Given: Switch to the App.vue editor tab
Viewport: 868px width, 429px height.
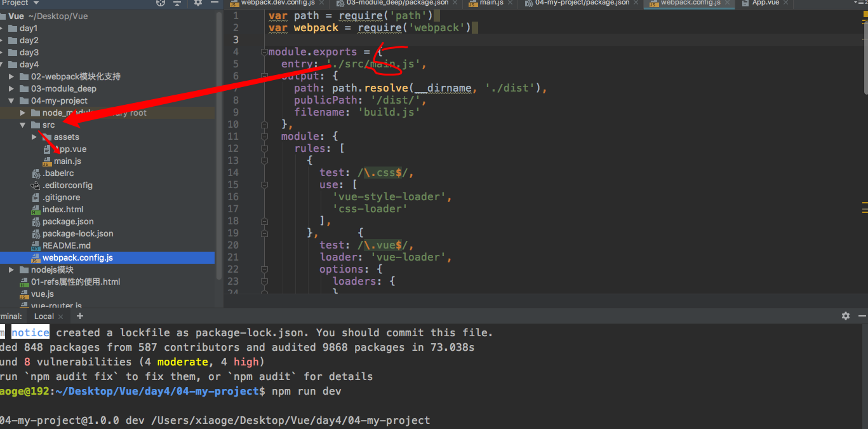Looking at the screenshot, I should click(765, 3).
